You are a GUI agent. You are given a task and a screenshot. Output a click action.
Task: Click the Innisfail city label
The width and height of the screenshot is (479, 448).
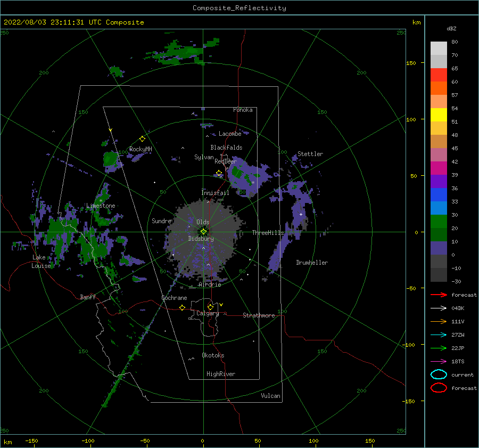pos(215,193)
